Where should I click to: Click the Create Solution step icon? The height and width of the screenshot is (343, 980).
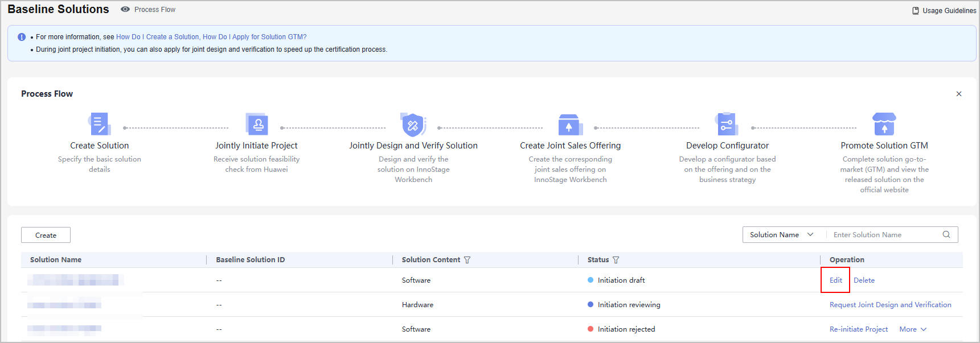(99, 123)
